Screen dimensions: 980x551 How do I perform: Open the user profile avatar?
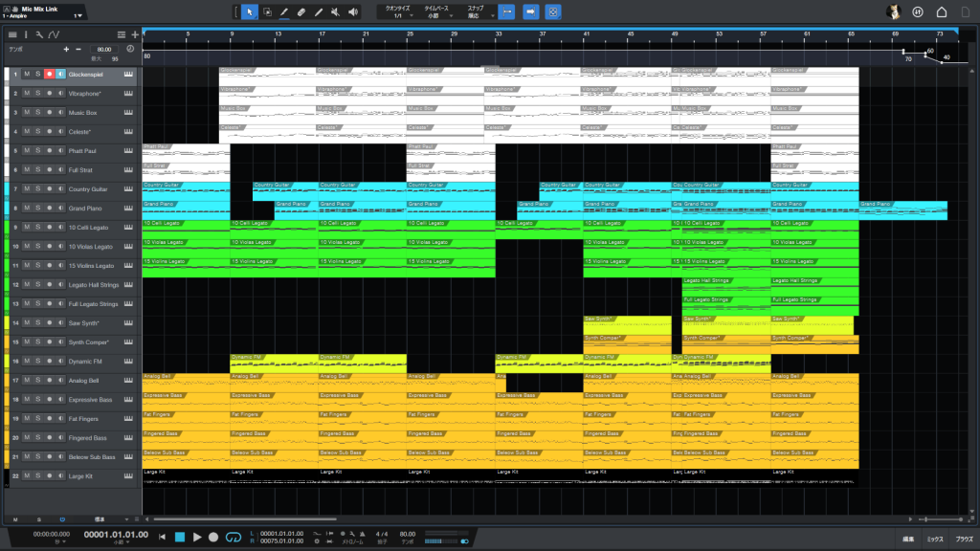(x=892, y=11)
